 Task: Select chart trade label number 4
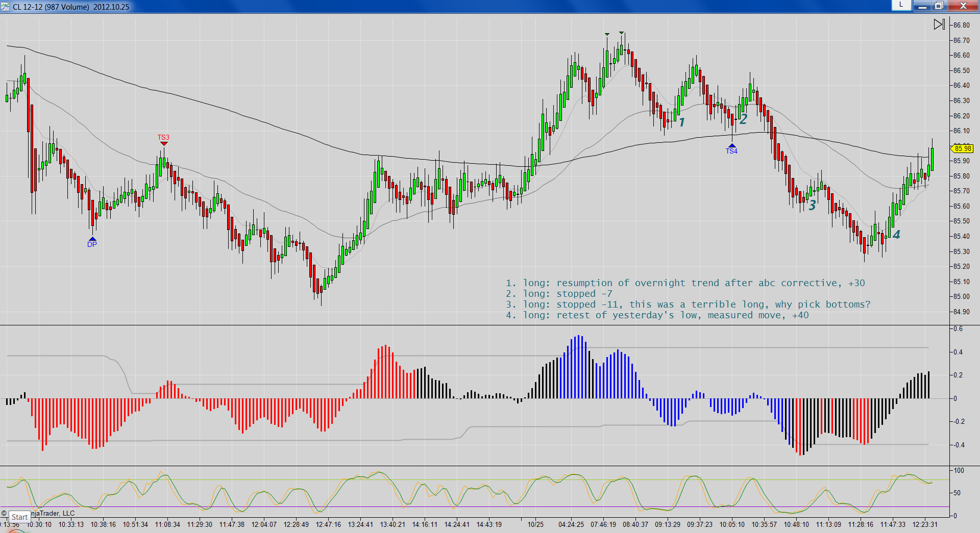pos(897,234)
